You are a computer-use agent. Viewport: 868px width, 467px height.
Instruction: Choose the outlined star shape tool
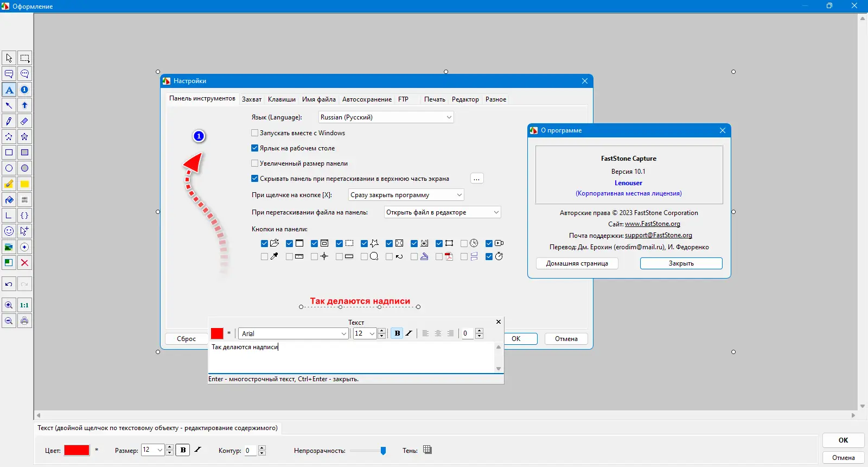coord(9,137)
